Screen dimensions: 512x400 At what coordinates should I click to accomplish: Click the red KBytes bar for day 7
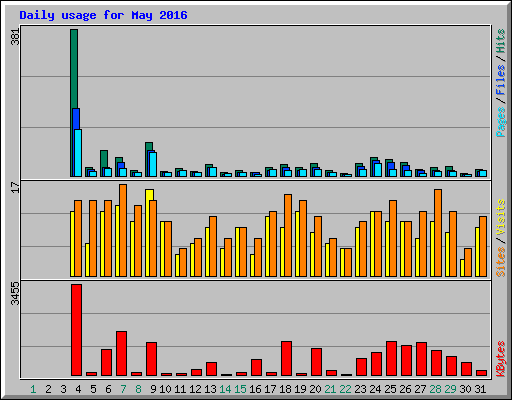121,354
